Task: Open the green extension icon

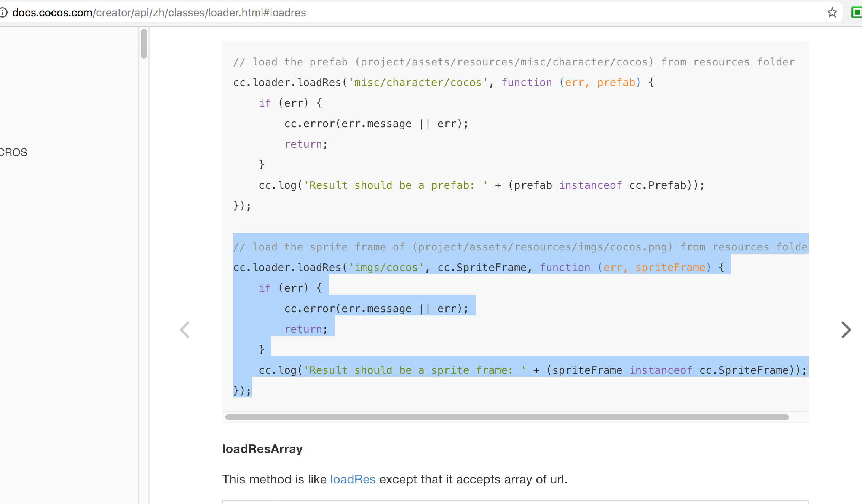Action: 856,13
